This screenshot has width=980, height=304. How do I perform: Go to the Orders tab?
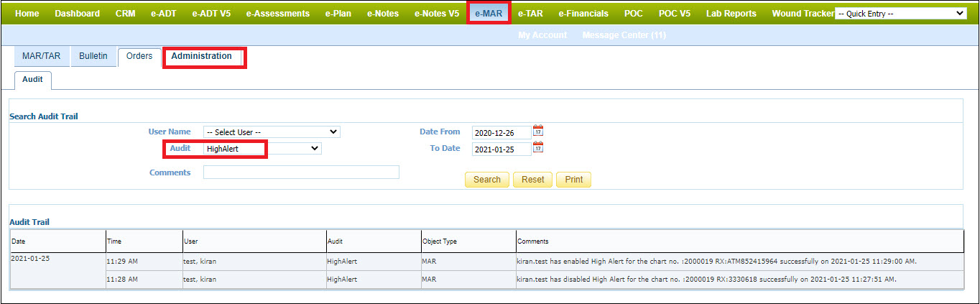139,56
